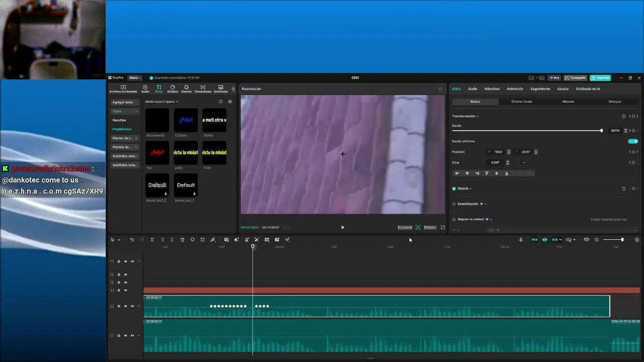Split clip at playhead

click(152, 240)
